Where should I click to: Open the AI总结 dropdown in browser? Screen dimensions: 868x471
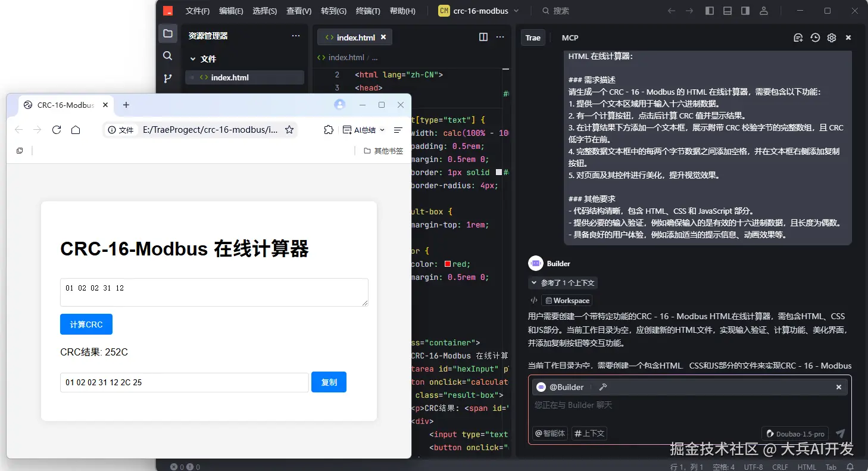pos(364,130)
